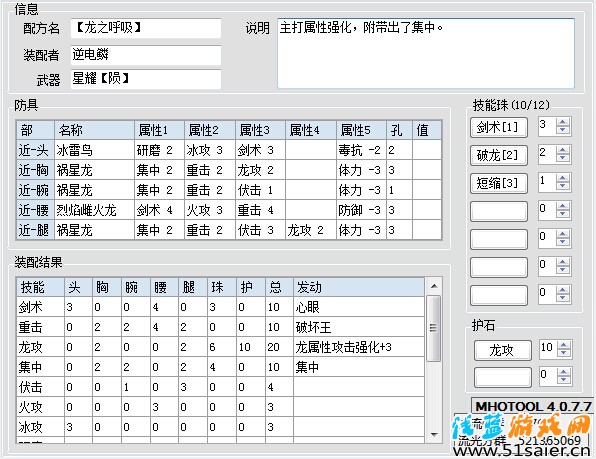Click the scroll up arrow in the 装配结果 list

[x=434, y=286]
